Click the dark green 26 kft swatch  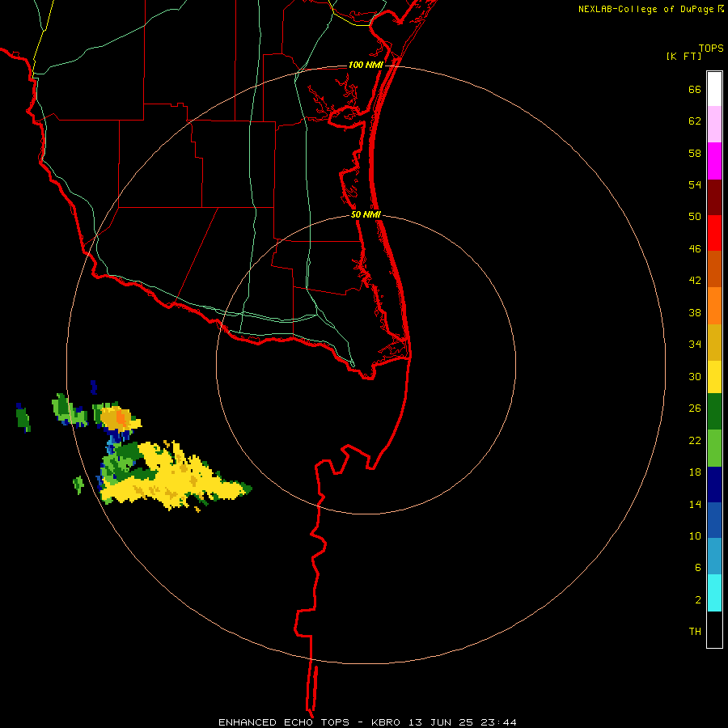pos(714,412)
